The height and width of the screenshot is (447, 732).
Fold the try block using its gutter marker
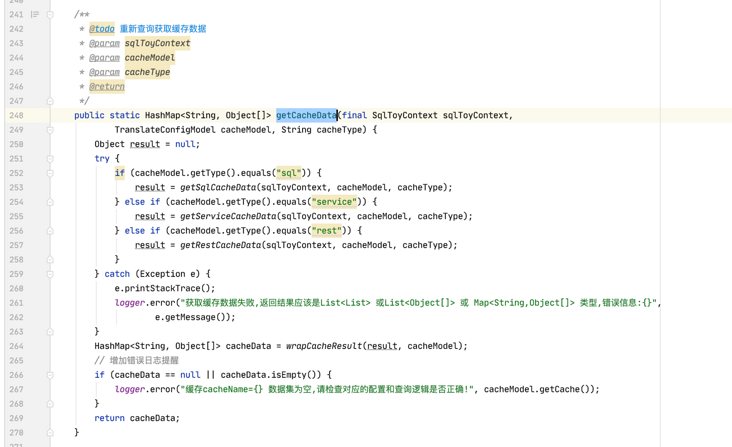(50, 159)
